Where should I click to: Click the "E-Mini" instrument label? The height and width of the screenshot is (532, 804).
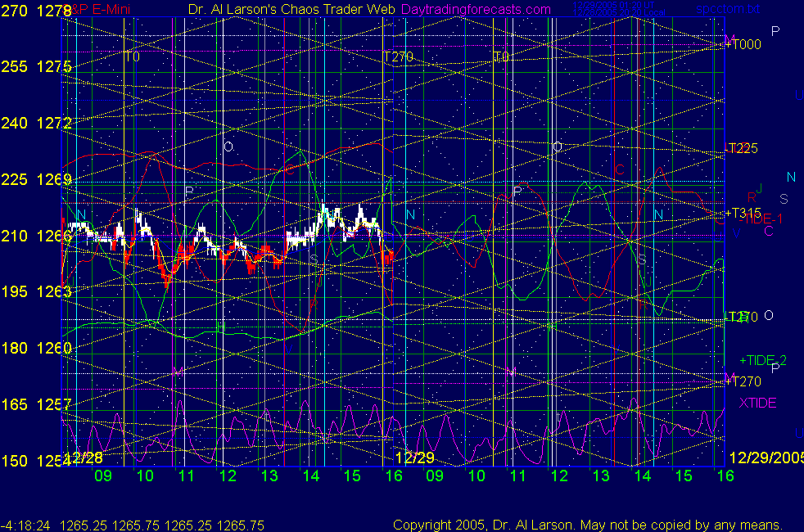pos(111,10)
